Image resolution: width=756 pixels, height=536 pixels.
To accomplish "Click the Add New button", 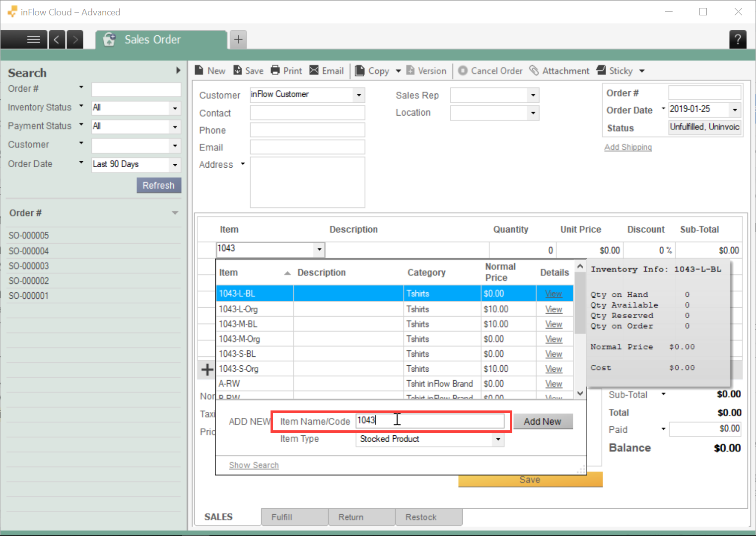I will pos(543,421).
